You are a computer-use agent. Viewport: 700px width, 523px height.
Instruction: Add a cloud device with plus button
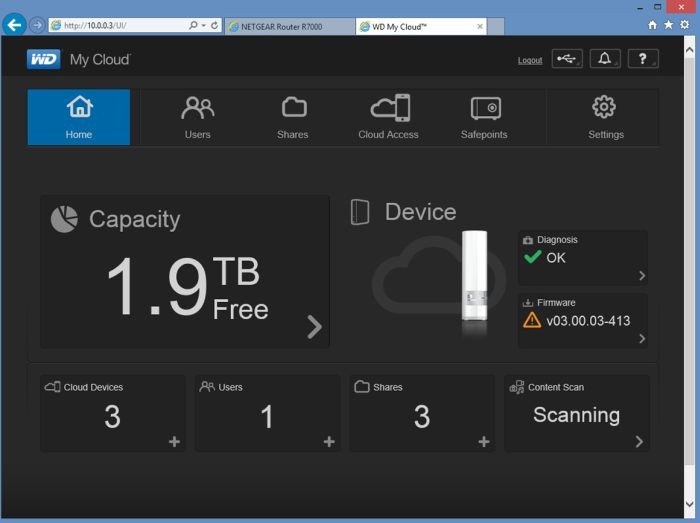point(174,441)
